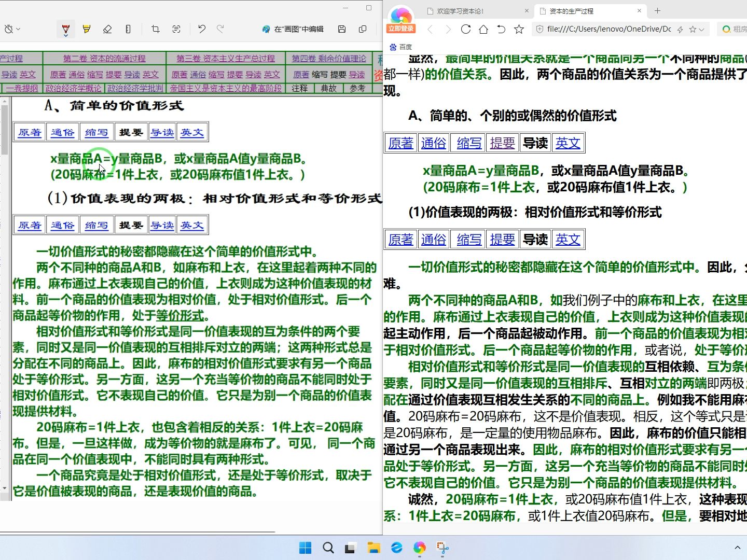Redo the annotation in Snipping Tool
747x560 pixels.
tap(220, 29)
